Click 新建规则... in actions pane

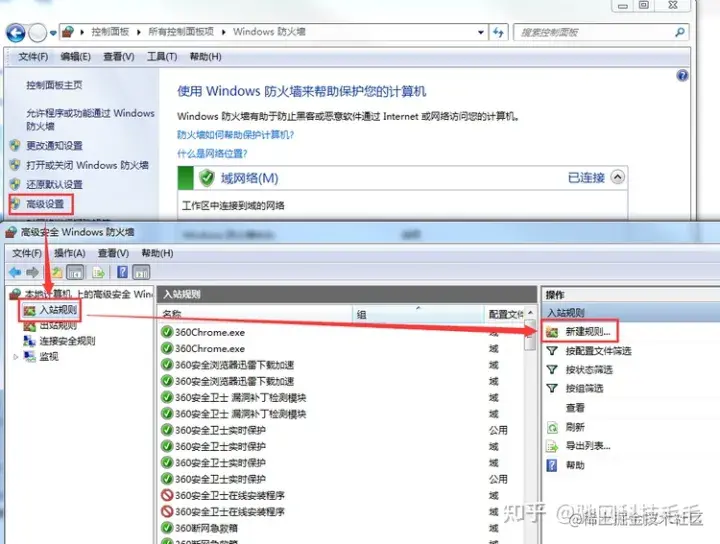(x=588, y=331)
